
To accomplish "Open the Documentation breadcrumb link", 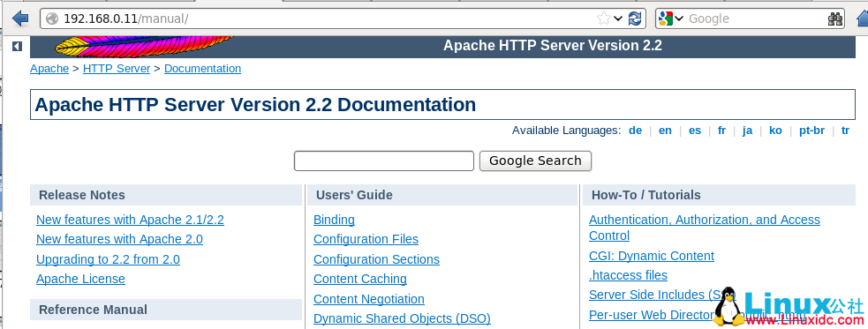I will (x=202, y=69).
